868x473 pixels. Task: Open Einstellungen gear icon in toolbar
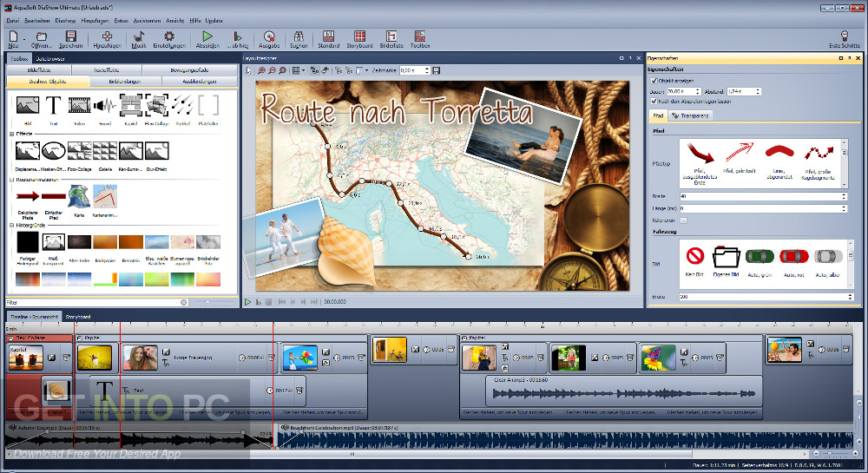(x=169, y=36)
